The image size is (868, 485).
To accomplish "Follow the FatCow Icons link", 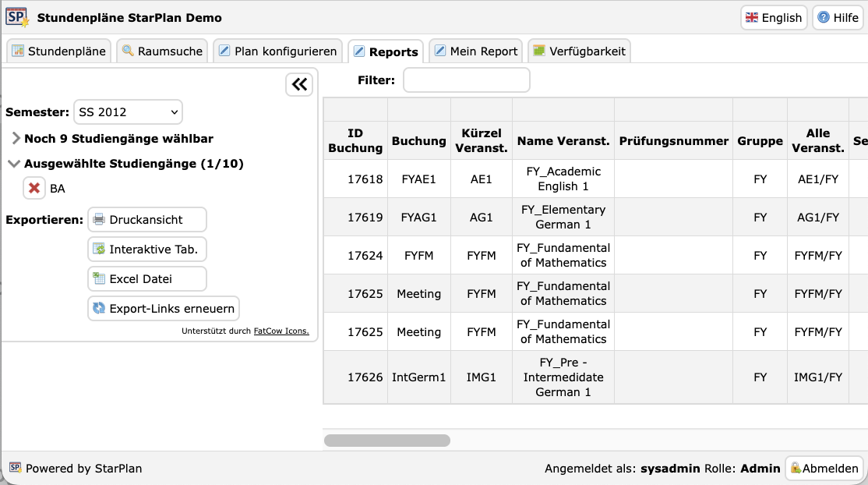I will [x=281, y=331].
